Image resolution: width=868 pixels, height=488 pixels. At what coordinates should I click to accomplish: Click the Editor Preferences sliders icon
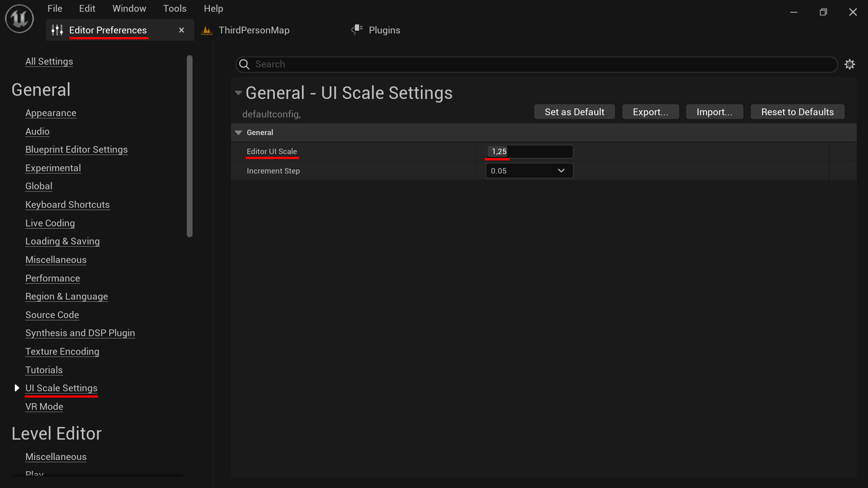pyautogui.click(x=57, y=30)
